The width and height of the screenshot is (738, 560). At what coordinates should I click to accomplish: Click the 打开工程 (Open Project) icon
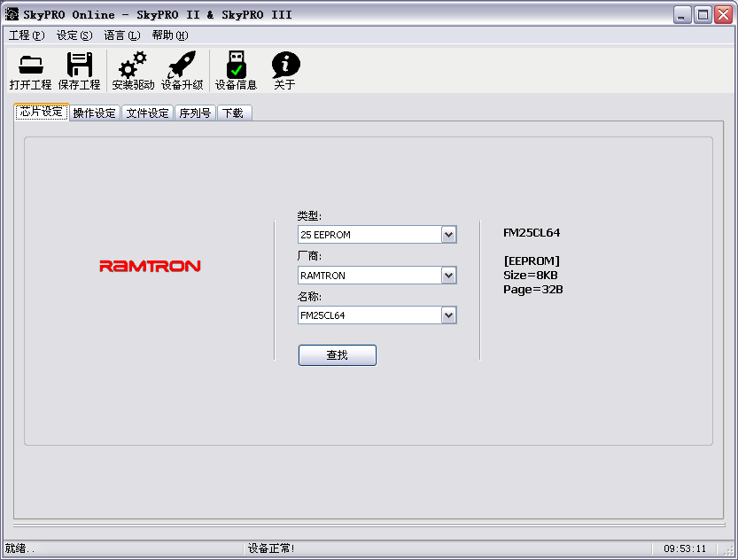point(31,65)
